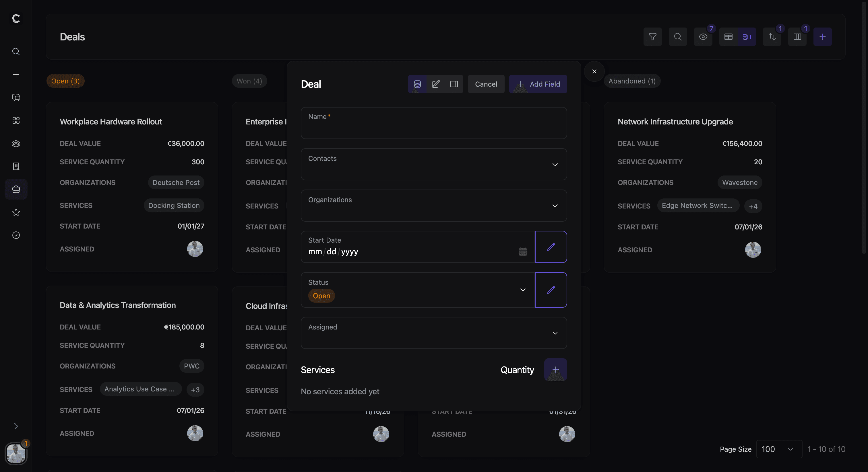
Task: Select the edit layout pencil-square icon
Action: 435,84
